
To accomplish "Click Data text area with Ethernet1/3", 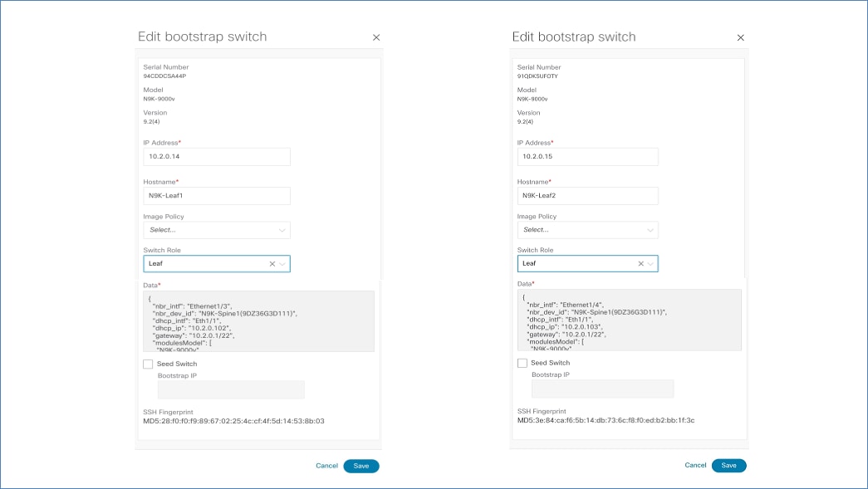I will 258,321.
